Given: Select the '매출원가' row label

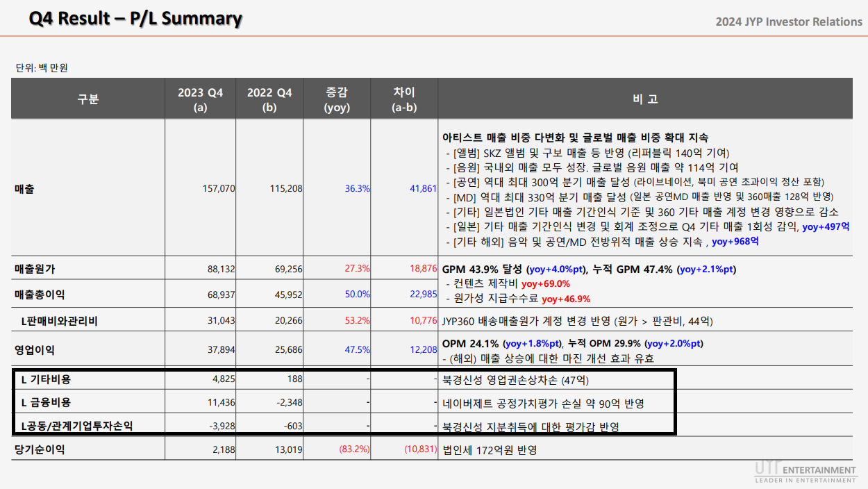Looking at the screenshot, I should point(35,269).
